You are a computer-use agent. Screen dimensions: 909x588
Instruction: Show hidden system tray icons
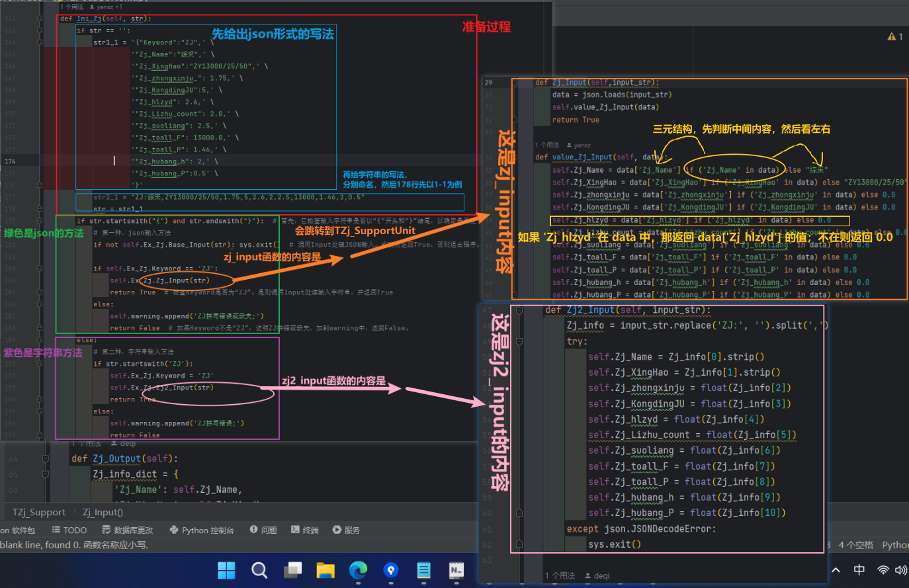pyautogui.click(x=836, y=570)
